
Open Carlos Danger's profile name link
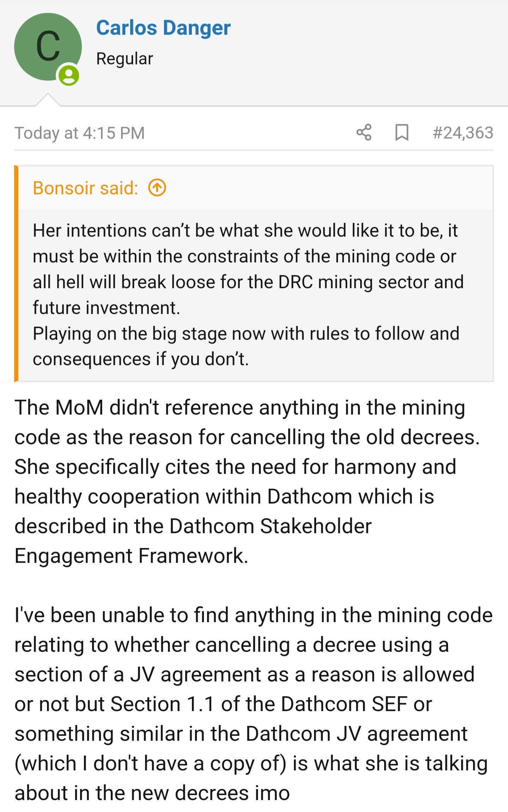(x=163, y=28)
